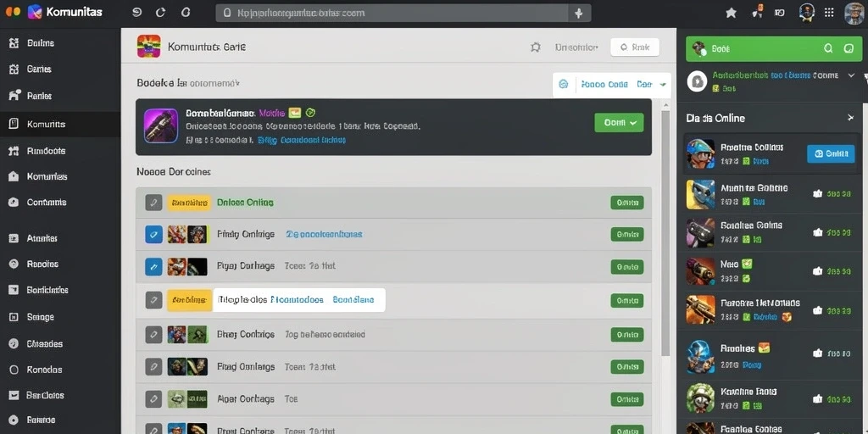
Task: Open the purple featured game icon
Action: [x=161, y=125]
